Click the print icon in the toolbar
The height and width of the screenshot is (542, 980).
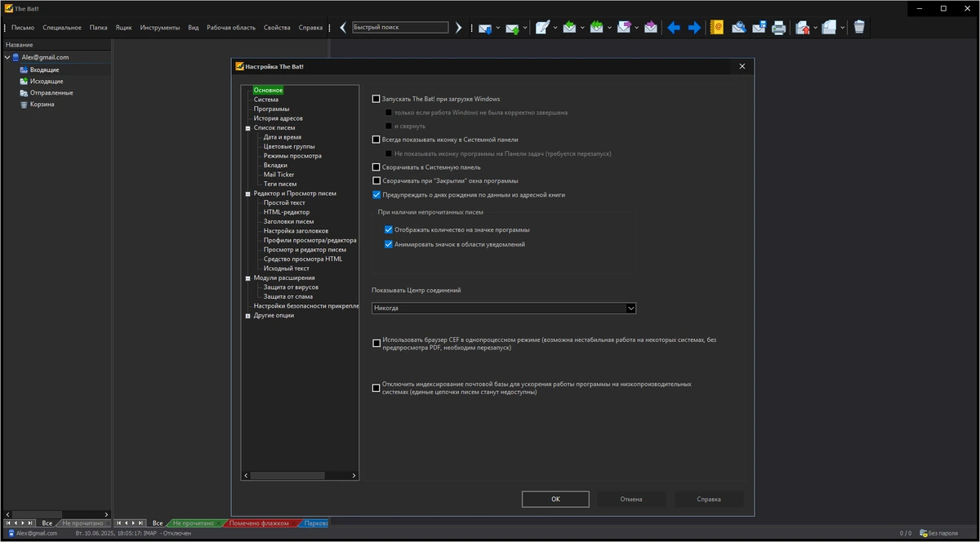pos(779,28)
